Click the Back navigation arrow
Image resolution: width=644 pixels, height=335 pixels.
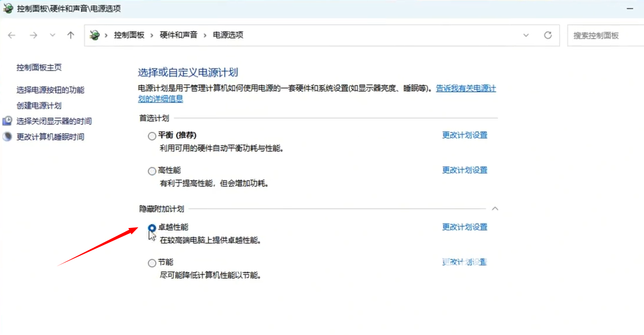click(x=12, y=35)
